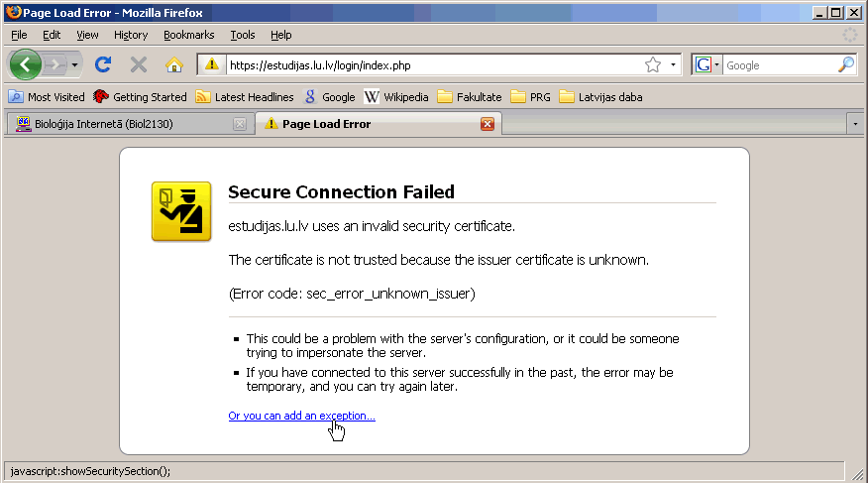Image resolution: width=868 pixels, height=483 pixels.
Task: Switch to Bioloģija Internetā (Biol2130) tab
Action: (x=130, y=124)
